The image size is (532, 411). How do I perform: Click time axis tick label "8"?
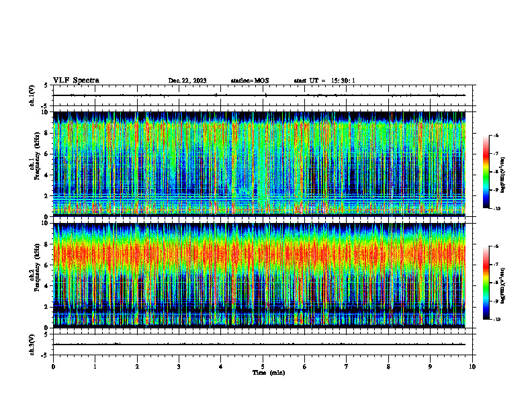[x=388, y=367]
